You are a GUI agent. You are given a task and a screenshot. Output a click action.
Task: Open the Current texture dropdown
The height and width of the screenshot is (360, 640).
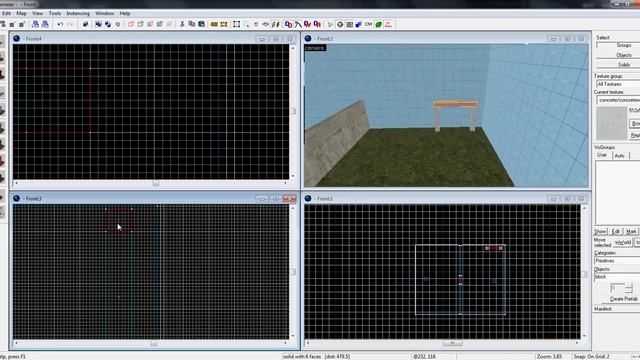pos(618,100)
